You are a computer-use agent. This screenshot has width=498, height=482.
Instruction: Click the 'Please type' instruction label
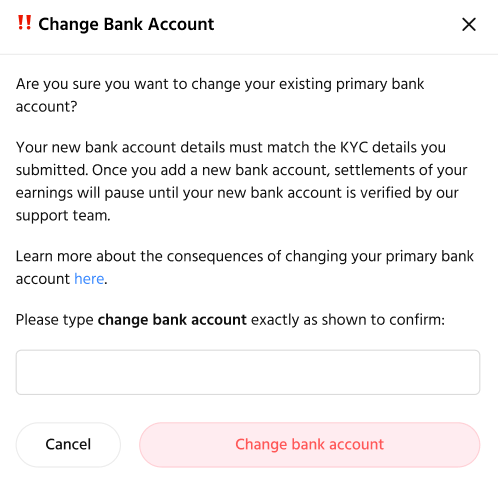pos(230,320)
